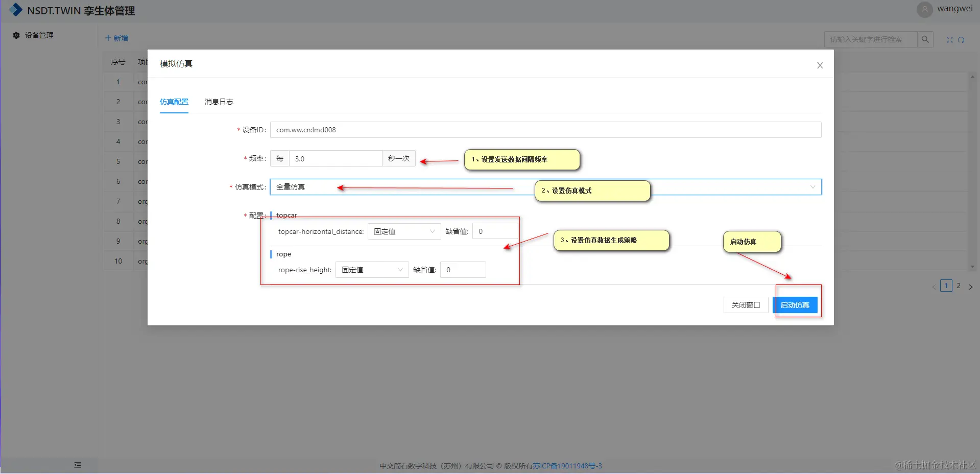
Task: Click table row number 1
Action: point(118,82)
